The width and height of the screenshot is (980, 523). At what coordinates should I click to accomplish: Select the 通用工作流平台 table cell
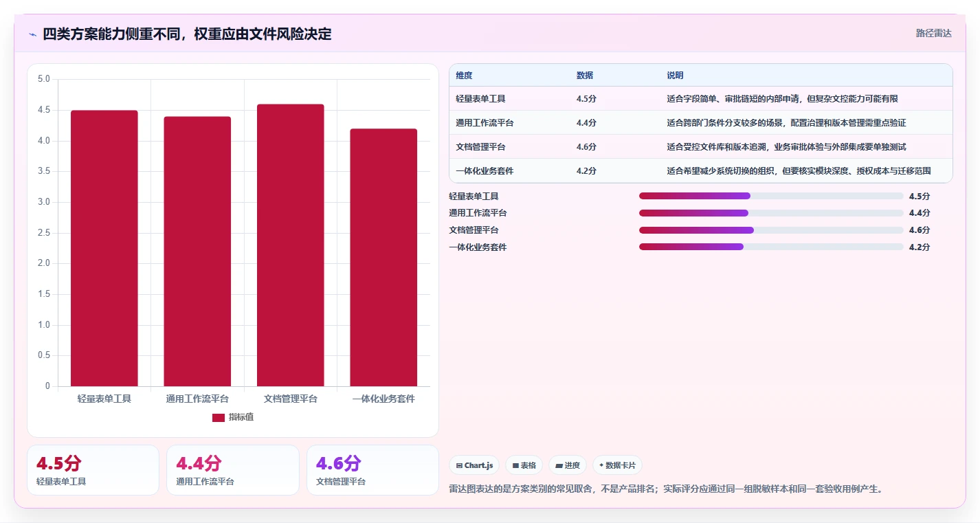click(x=485, y=123)
